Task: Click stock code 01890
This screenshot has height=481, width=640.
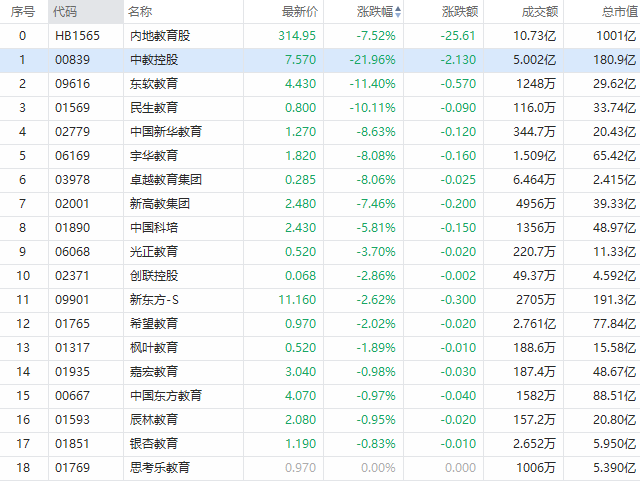Action: coord(72,228)
